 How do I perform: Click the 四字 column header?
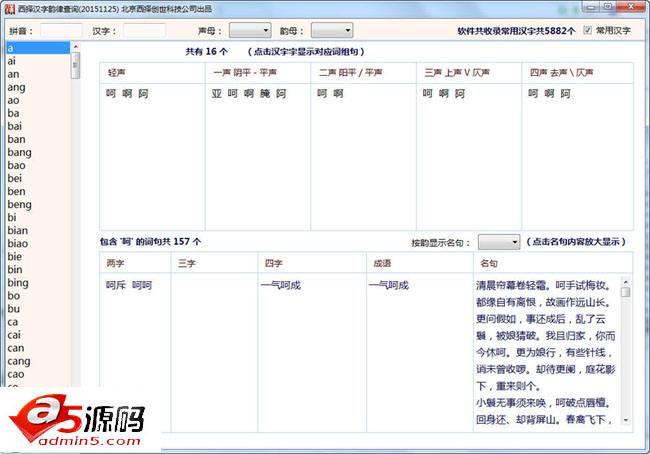312,263
